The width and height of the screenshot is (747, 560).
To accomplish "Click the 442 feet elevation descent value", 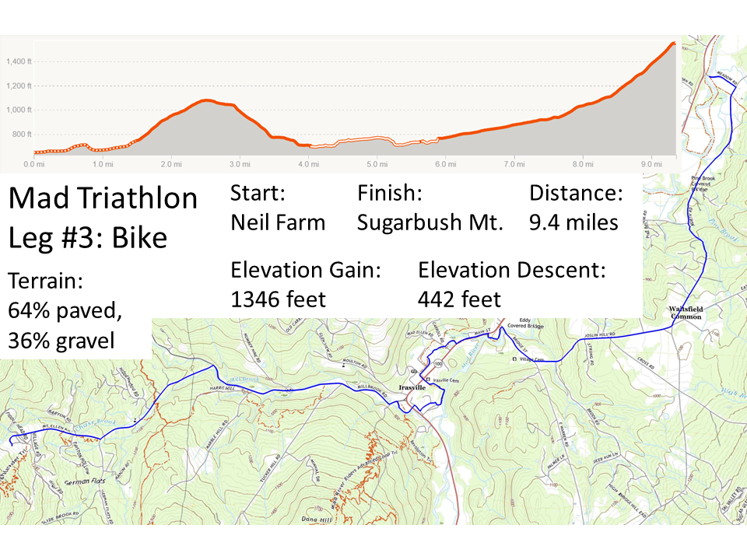I will click(459, 299).
